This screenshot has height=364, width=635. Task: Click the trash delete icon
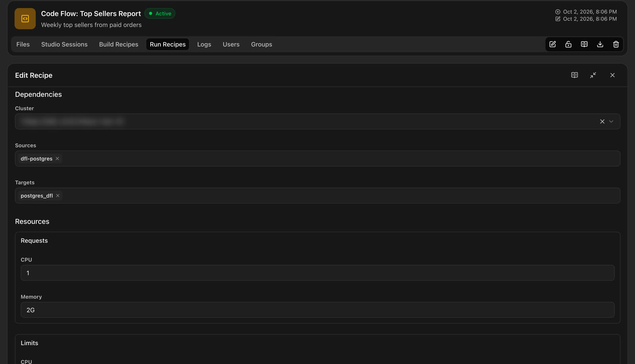[x=616, y=44]
